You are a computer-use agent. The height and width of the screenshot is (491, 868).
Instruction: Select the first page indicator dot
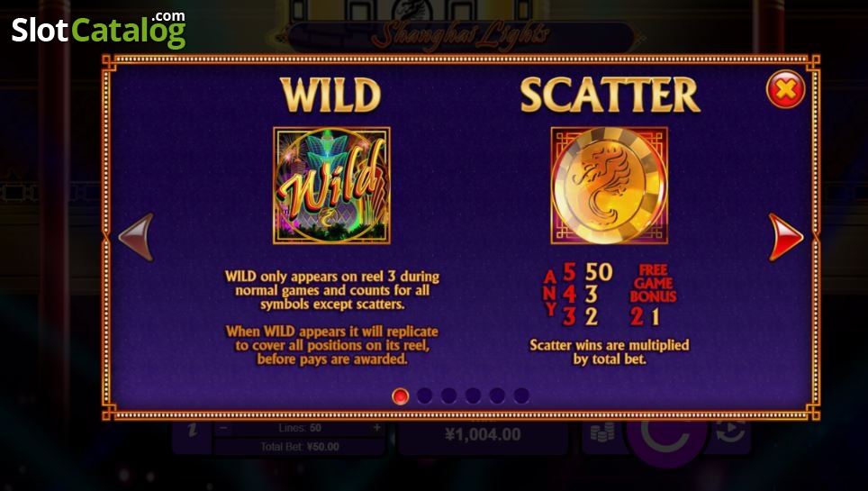tap(400, 396)
